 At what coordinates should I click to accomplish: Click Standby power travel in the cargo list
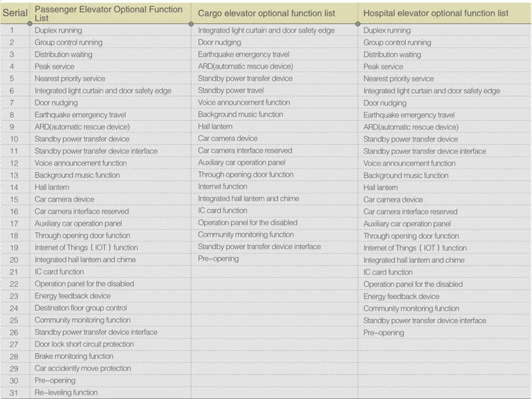coord(231,90)
